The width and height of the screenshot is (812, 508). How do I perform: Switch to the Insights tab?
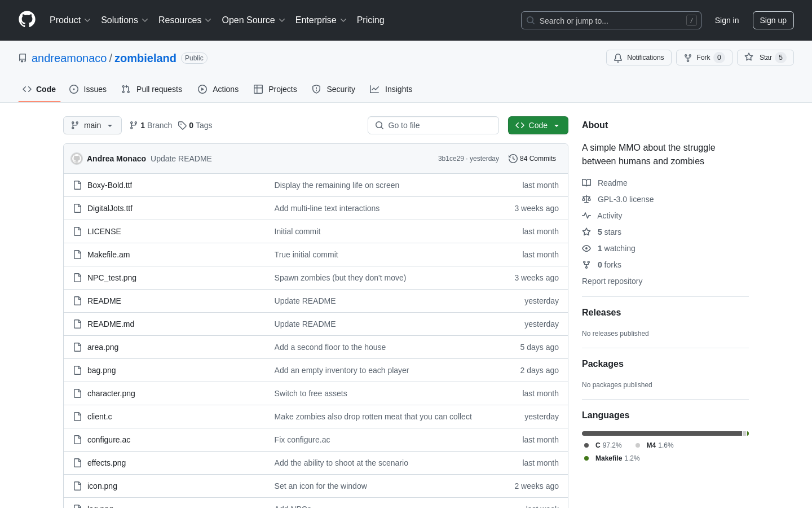[391, 89]
